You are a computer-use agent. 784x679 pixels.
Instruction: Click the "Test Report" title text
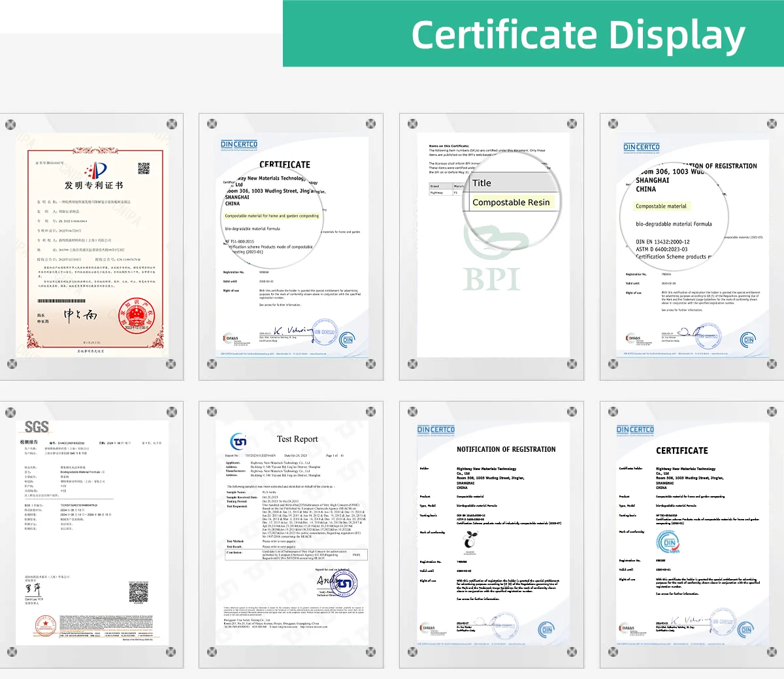click(297, 439)
